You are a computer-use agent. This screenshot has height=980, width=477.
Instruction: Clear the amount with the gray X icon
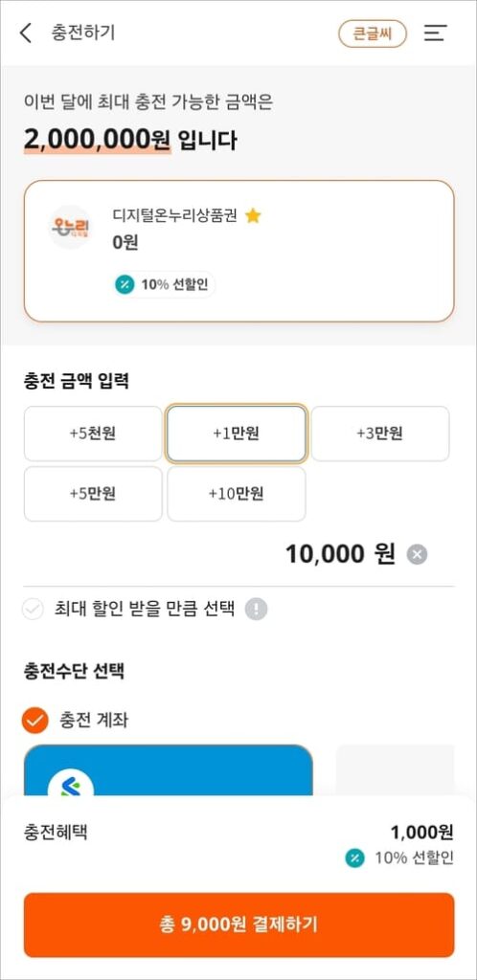[417, 554]
